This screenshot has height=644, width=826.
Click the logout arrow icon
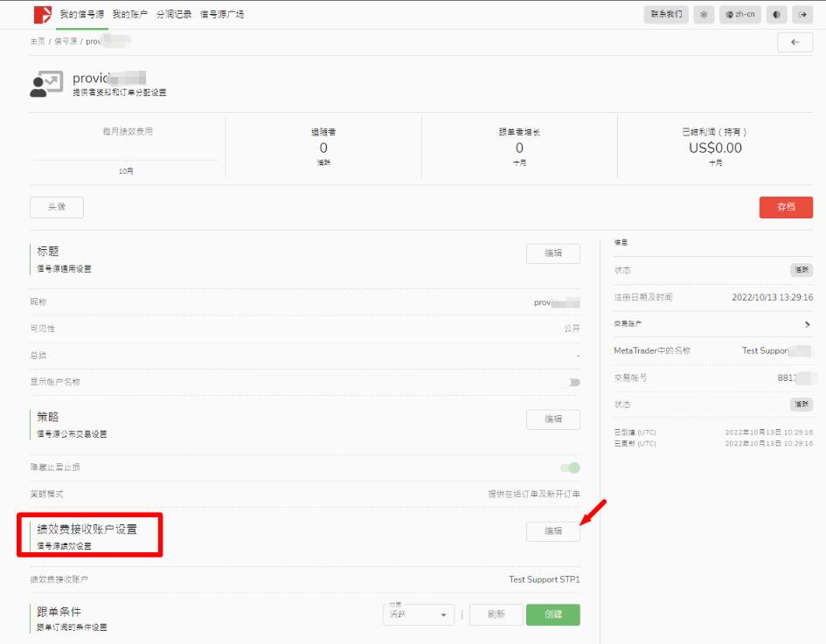pyautogui.click(x=803, y=15)
